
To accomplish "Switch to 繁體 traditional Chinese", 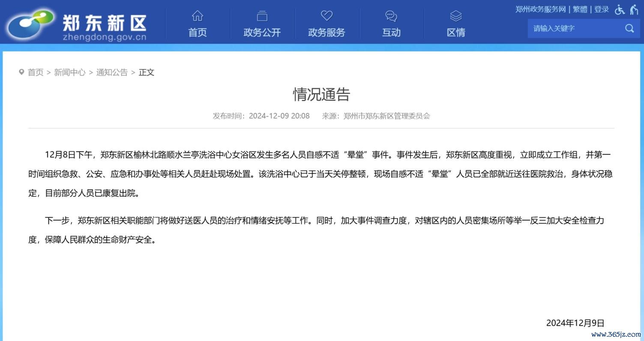I will click(580, 9).
